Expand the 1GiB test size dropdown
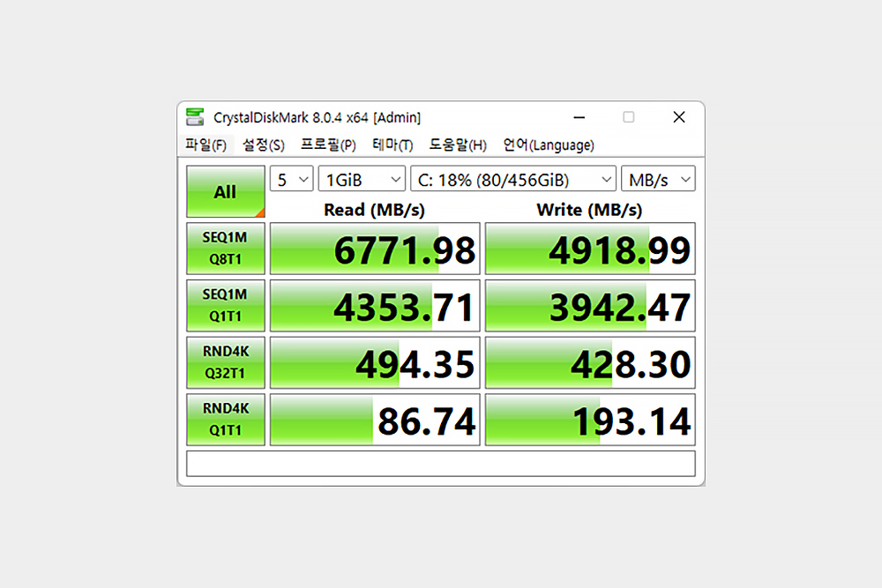882x588 pixels. pos(362,179)
